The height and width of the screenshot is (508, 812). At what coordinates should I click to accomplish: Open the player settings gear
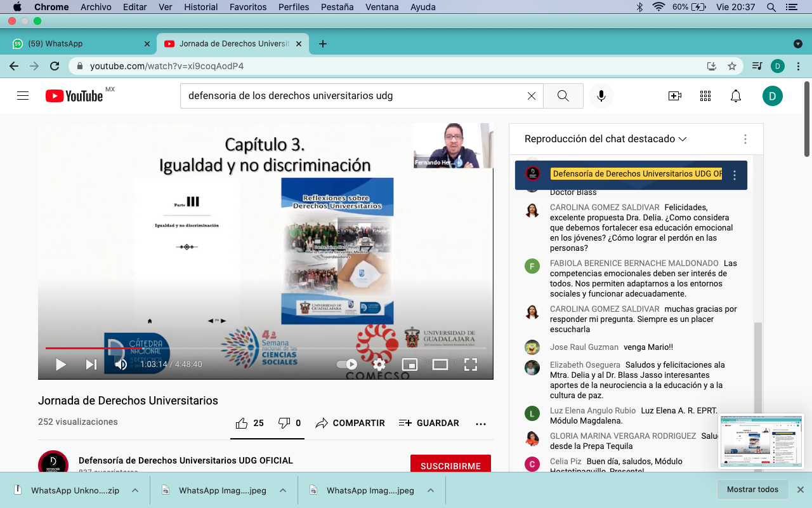[x=379, y=364]
